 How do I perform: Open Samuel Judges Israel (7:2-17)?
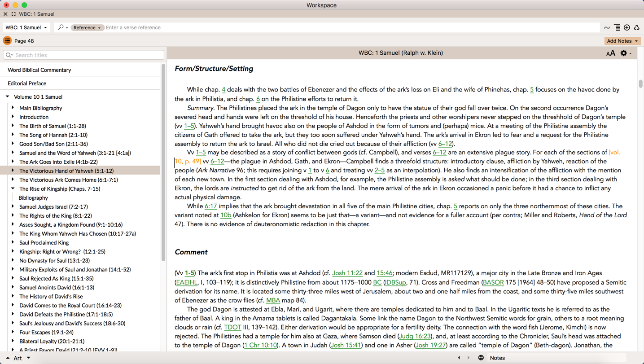[53, 207]
